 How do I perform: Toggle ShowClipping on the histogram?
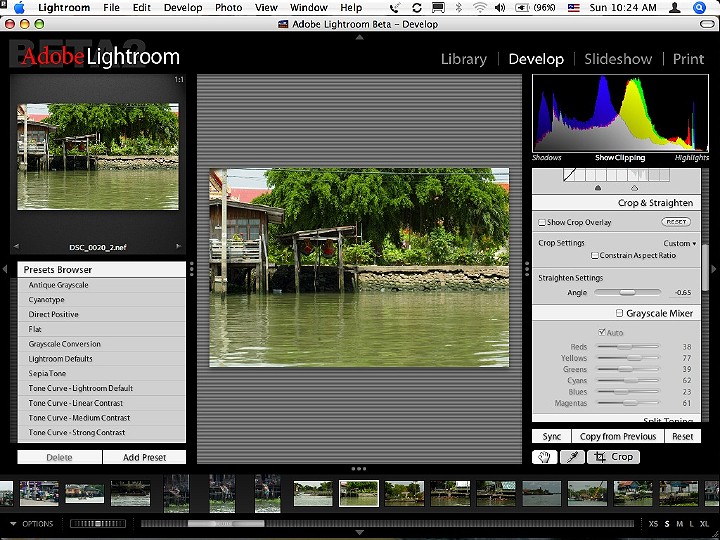point(620,158)
